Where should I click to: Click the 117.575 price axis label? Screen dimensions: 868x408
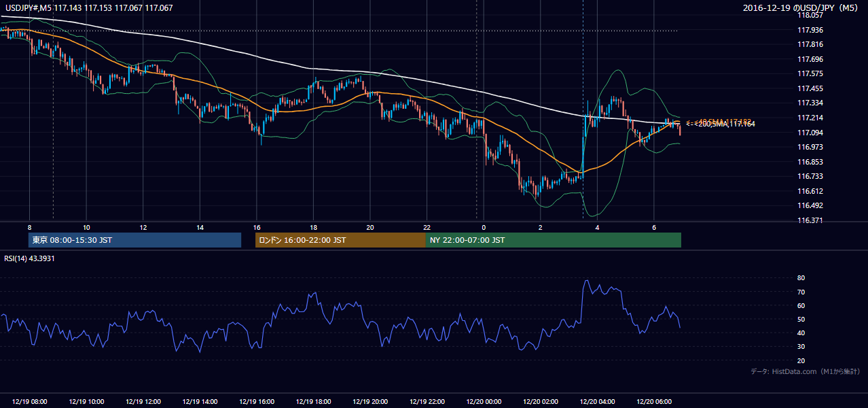pyautogui.click(x=810, y=73)
